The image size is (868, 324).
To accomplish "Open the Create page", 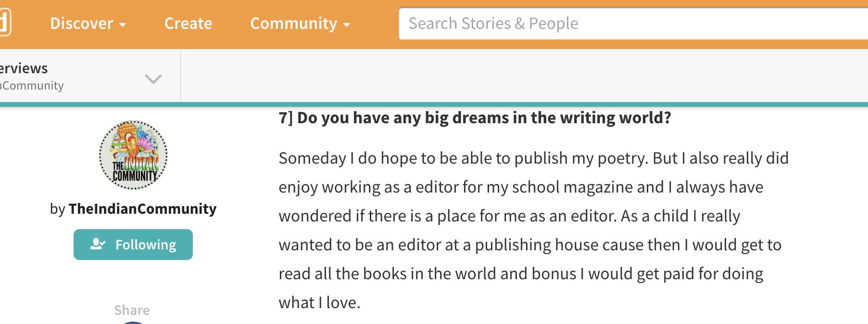I will click(x=188, y=23).
